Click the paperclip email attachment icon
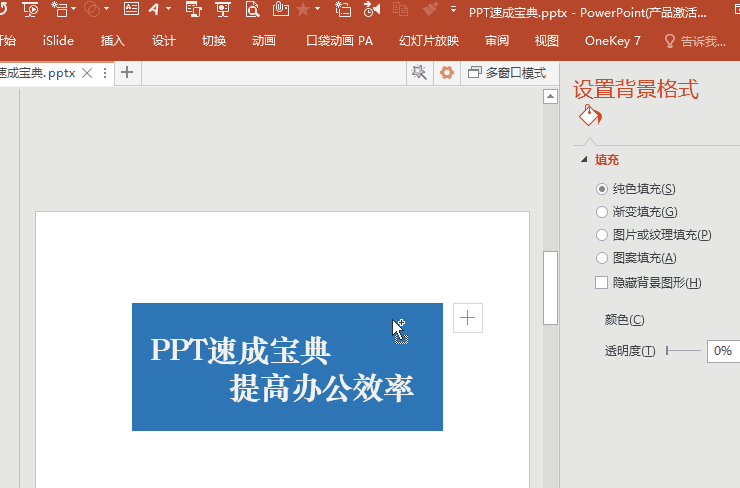This screenshot has height=488, width=740. point(280,9)
